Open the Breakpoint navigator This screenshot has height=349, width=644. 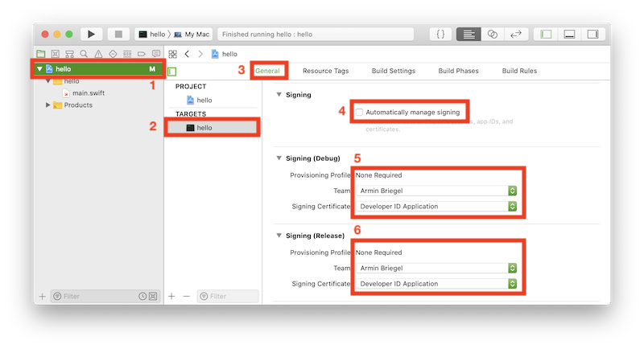142,54
